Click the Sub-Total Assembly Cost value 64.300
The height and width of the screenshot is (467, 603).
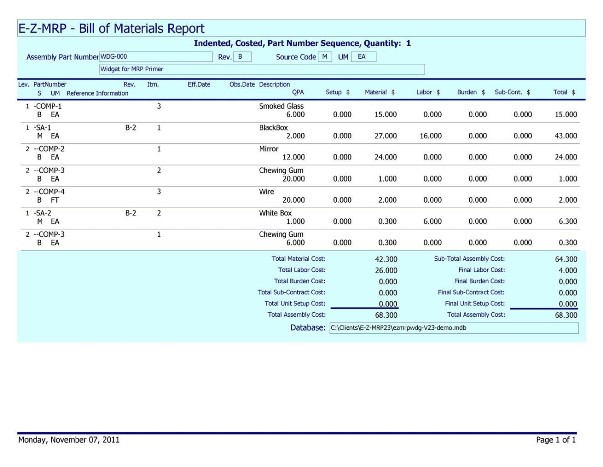(564, 258)
